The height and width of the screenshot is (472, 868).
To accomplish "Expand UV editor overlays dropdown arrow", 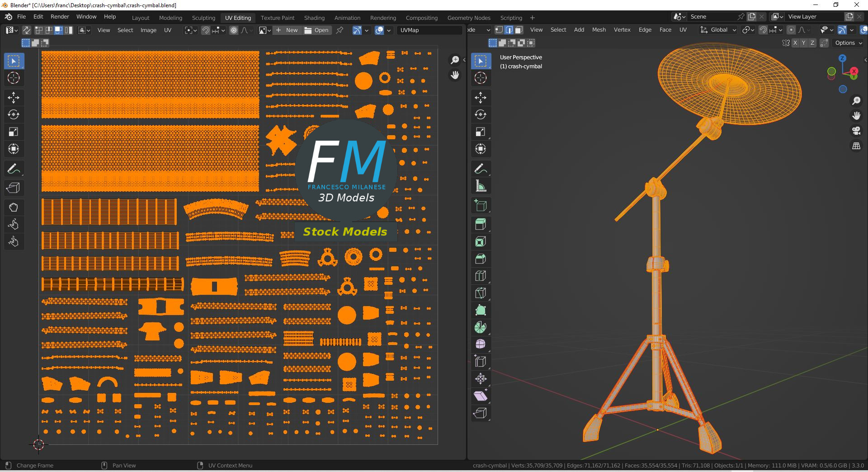I will (389, 30).
